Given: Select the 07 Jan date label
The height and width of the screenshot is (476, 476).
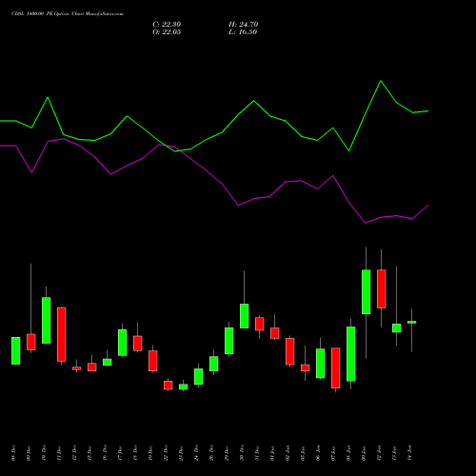Looking at the screenshot, I should [x=333, y=453].
